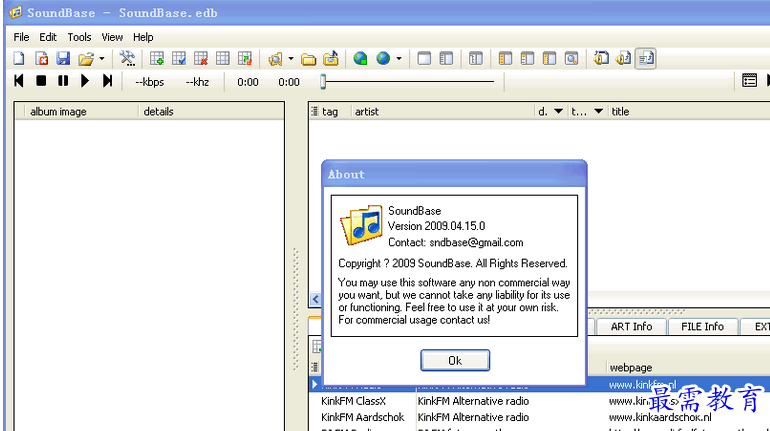Open the filter dropdown on the d. column
The image size is (770, 431).
point(558,111)
